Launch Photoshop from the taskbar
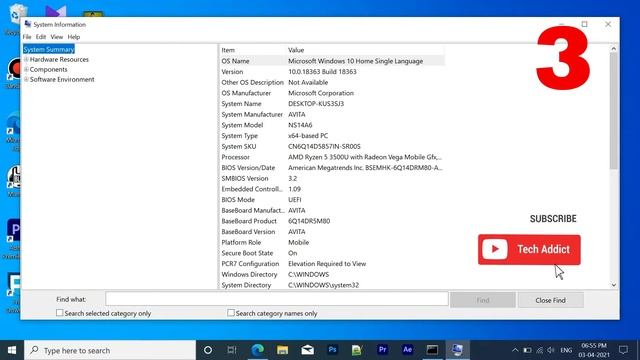The image size is (640, 360). [x=332, y=350]
